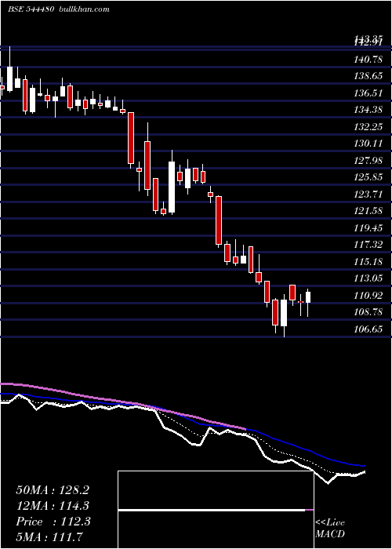Select the 140.78 price level label

click(368, 60)
